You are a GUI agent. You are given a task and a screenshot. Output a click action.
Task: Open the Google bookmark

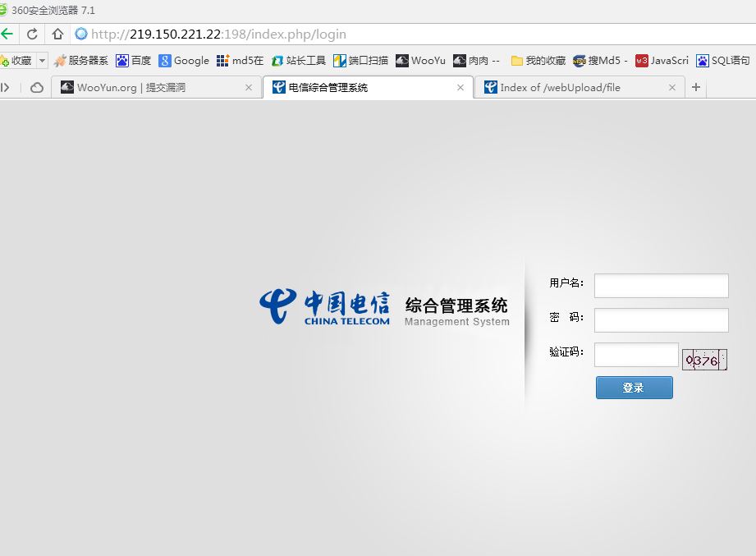coord(184,61)
